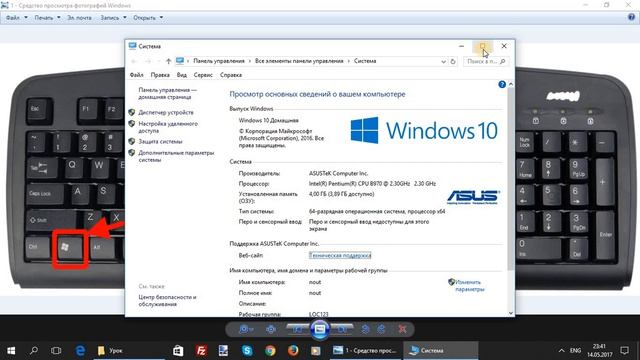Click search magnifier icon in System window
This screenshot has width=640, height=360.
pyautogui.click(x=502, y=62)
